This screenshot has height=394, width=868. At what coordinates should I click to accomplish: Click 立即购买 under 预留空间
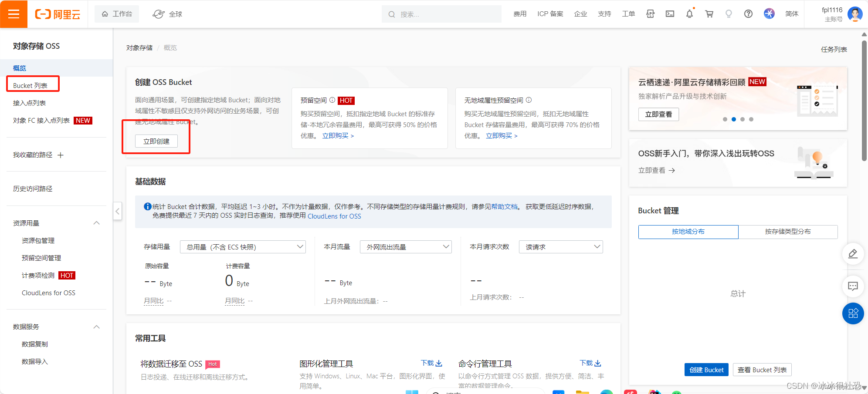tap(338, 136)
